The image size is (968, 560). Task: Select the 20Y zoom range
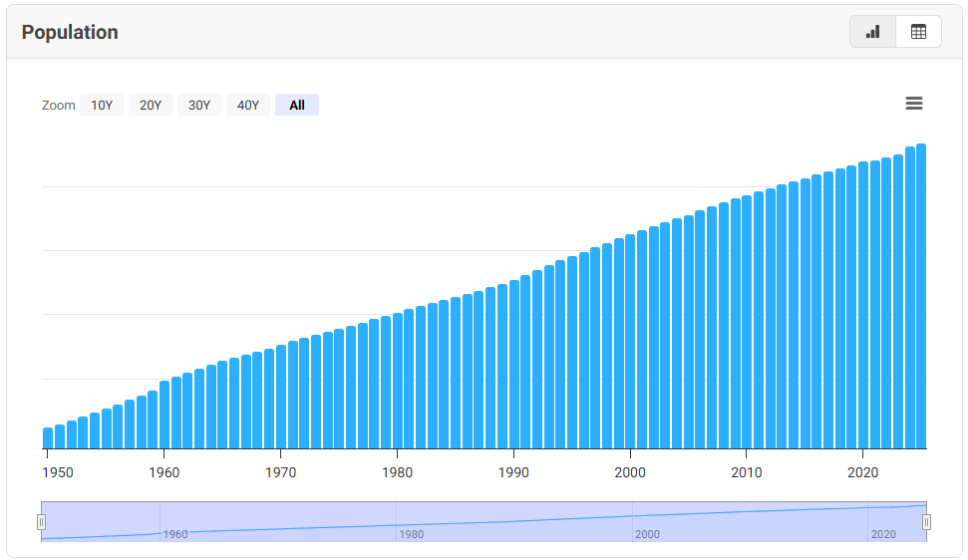coord(151,105)
